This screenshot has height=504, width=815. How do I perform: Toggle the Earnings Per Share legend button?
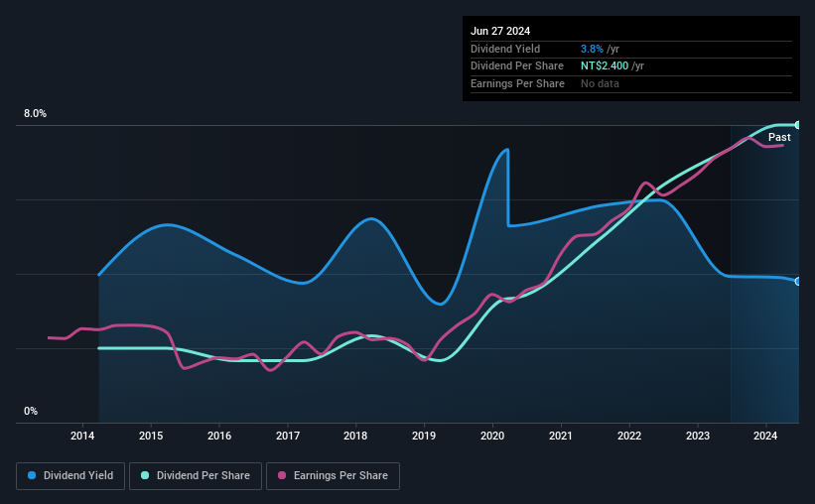coord(333,476)
